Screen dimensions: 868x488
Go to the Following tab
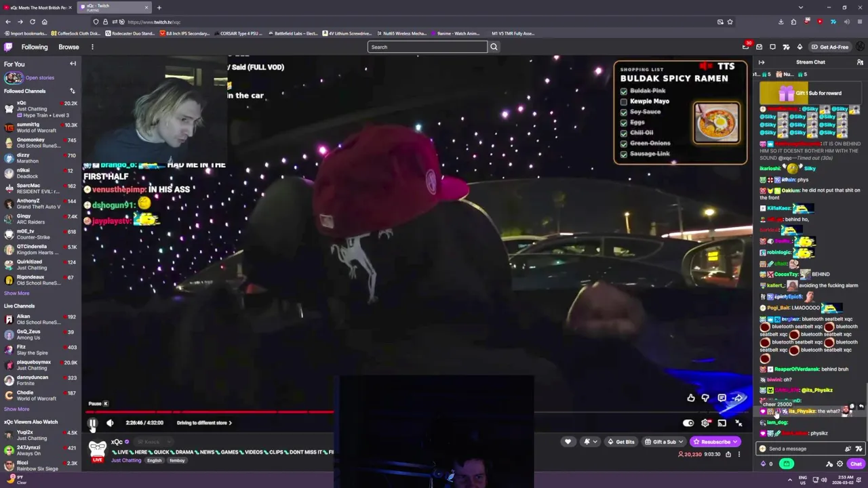pos(35,47)
